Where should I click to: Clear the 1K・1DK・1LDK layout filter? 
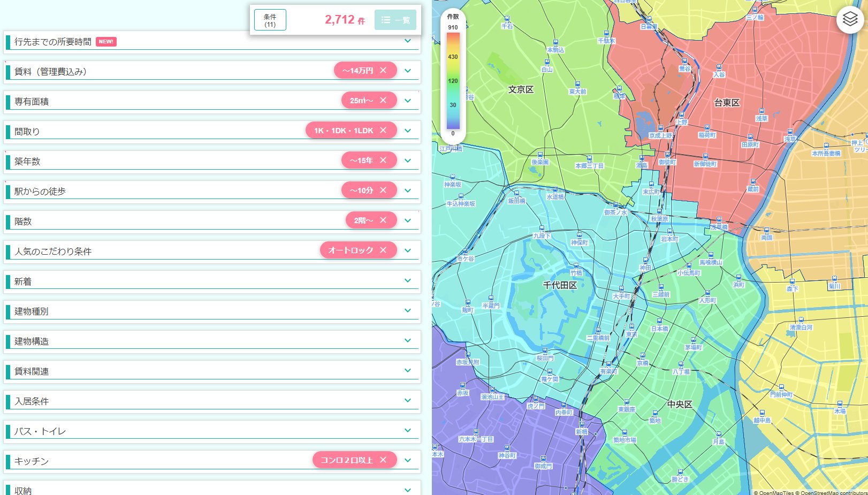coord(383,131)
